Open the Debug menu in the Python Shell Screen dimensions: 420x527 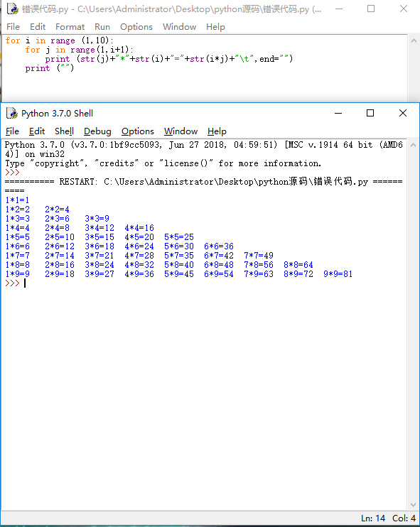[97, 131]
